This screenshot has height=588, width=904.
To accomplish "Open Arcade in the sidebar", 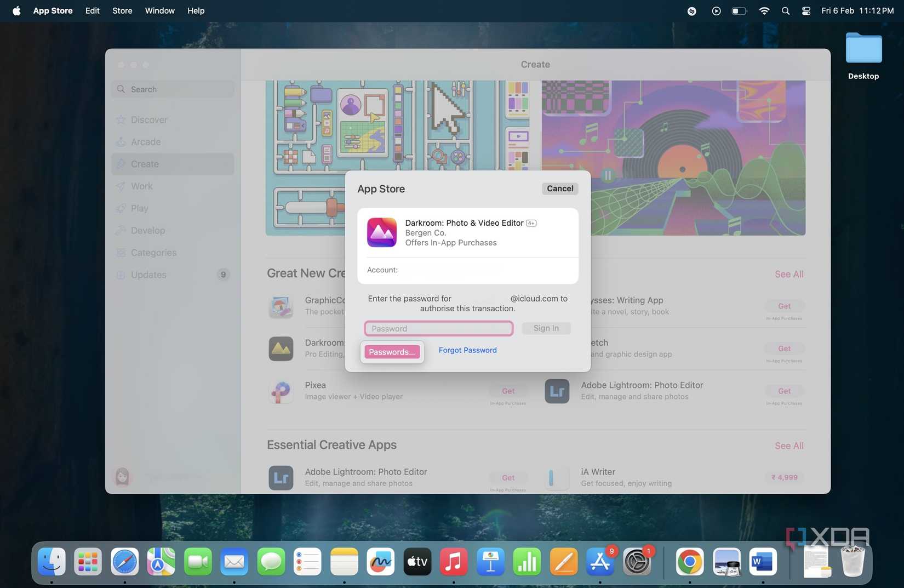I will coord(173,142).
